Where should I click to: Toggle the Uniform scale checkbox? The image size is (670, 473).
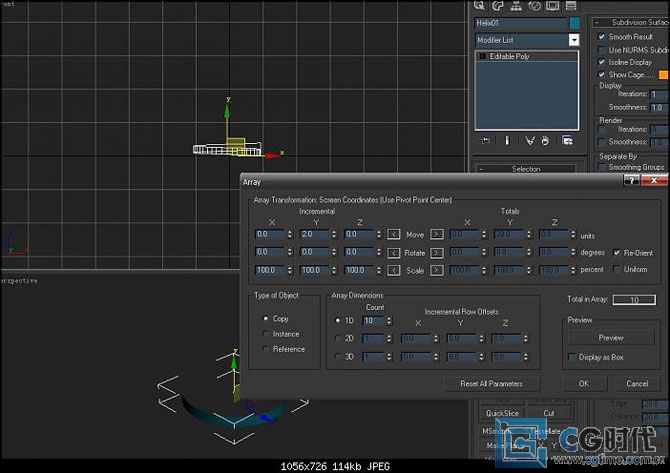617,269
